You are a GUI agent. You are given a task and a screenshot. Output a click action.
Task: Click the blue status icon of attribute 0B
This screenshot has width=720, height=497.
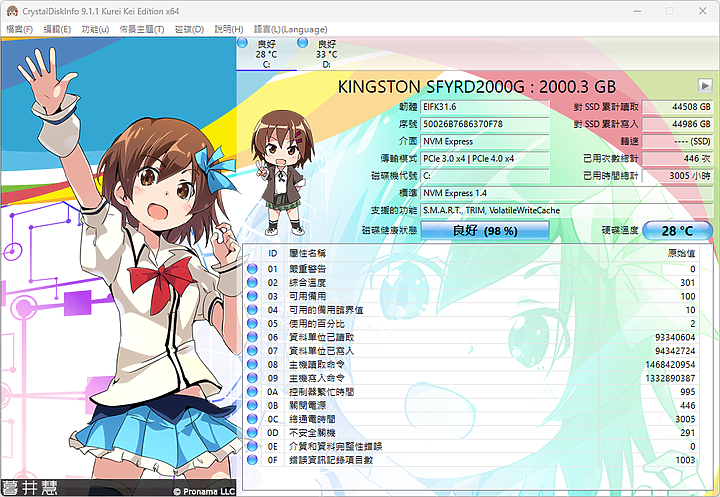[x=252, y=405]
